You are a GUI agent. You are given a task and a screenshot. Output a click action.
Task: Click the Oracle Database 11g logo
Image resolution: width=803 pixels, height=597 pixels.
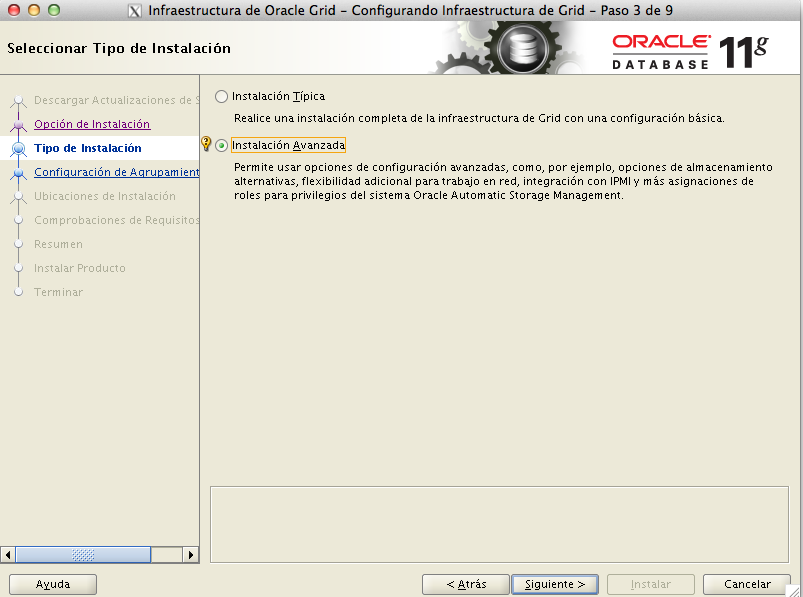(x=690, y=50)
